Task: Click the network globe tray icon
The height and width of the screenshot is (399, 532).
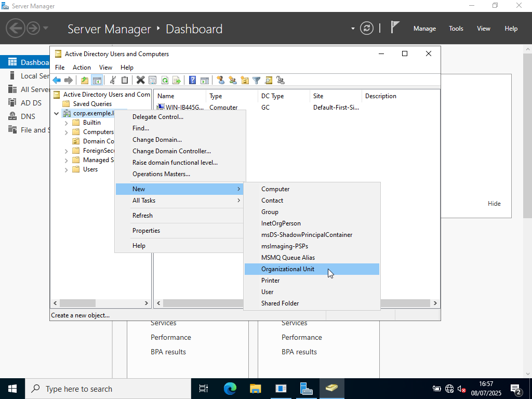Action: [x=449, y=389]
